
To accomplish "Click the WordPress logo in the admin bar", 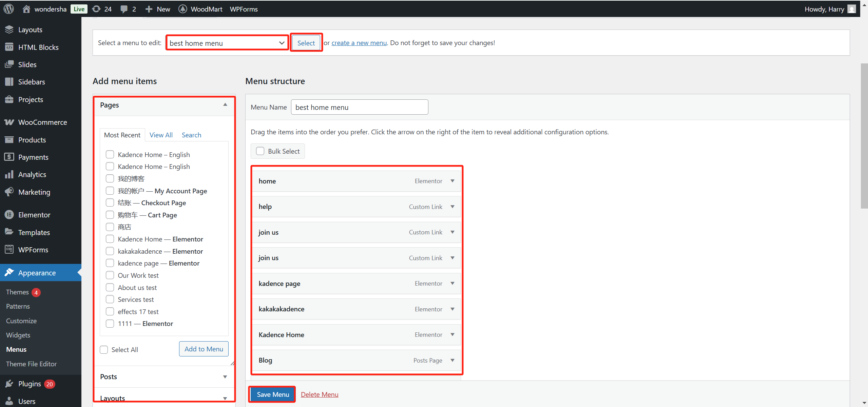I will 8,9.
